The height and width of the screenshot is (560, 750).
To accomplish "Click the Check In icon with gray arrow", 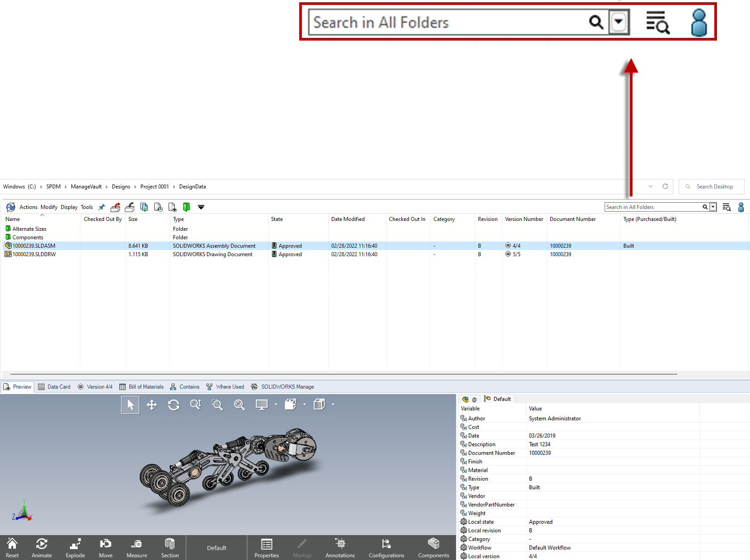I will tap(130, 207).
